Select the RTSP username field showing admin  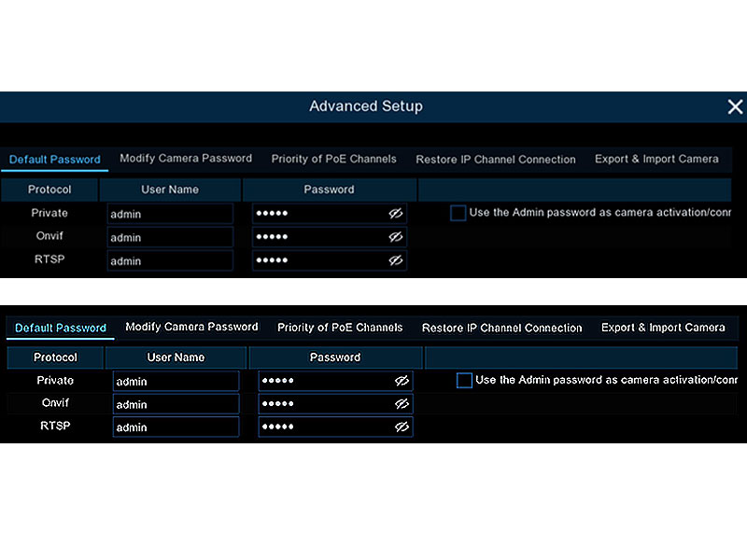tap(170, 260)
